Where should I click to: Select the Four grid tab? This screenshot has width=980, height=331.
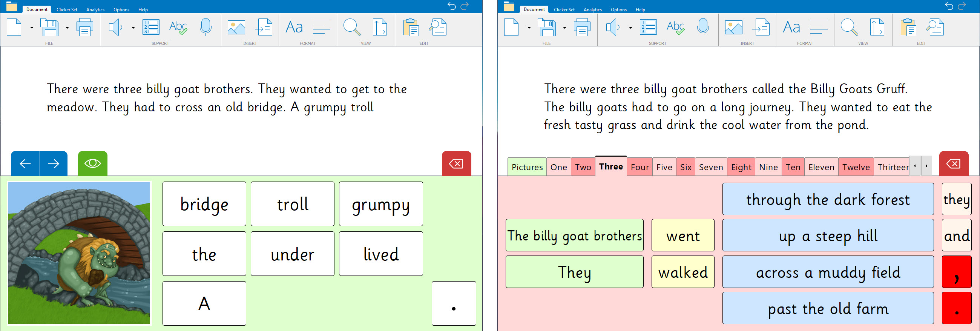(640, 167)
